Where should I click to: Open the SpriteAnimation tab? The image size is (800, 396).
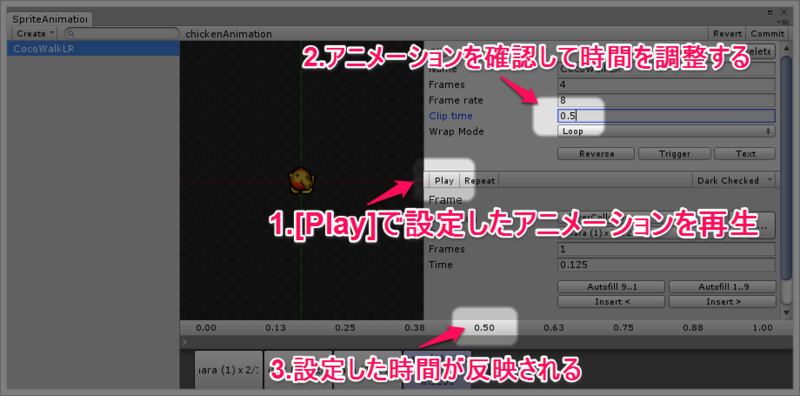click(x=49, y=19)
